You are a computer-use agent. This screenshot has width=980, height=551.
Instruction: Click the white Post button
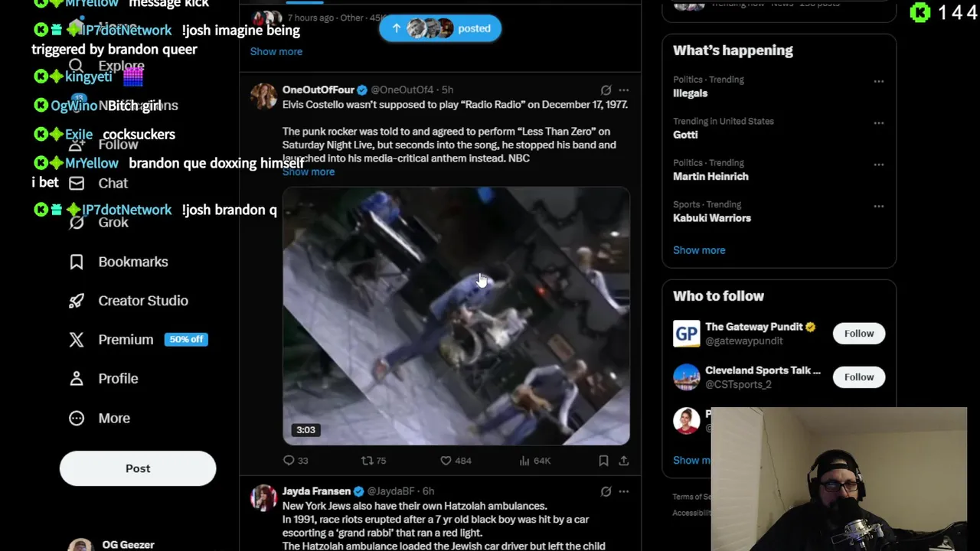click(x=138, y=468)
